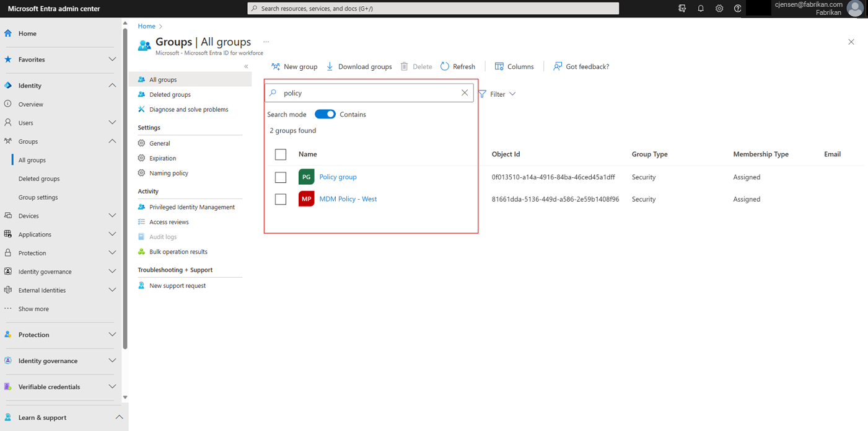The height and width of the screenshot is (431, 868).
Task: Click the Devices icon in sidebar
Action: [8, 216]
